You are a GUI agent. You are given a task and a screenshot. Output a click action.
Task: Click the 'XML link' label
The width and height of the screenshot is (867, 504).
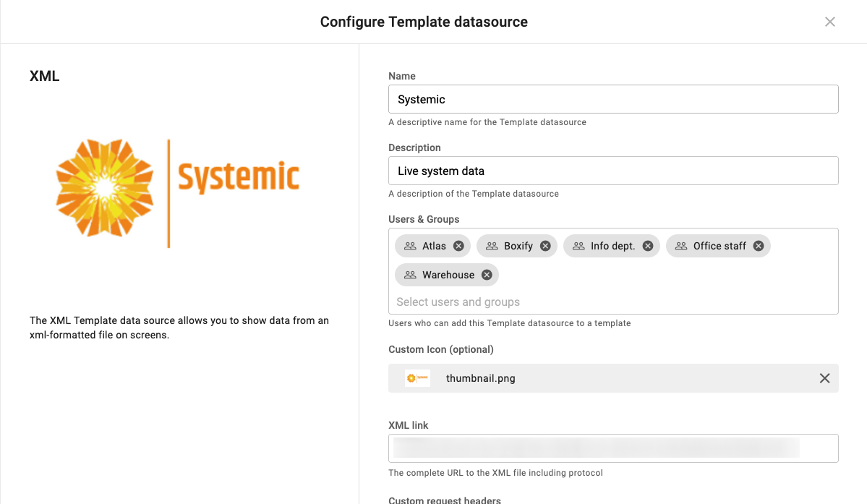pos(408,425)
